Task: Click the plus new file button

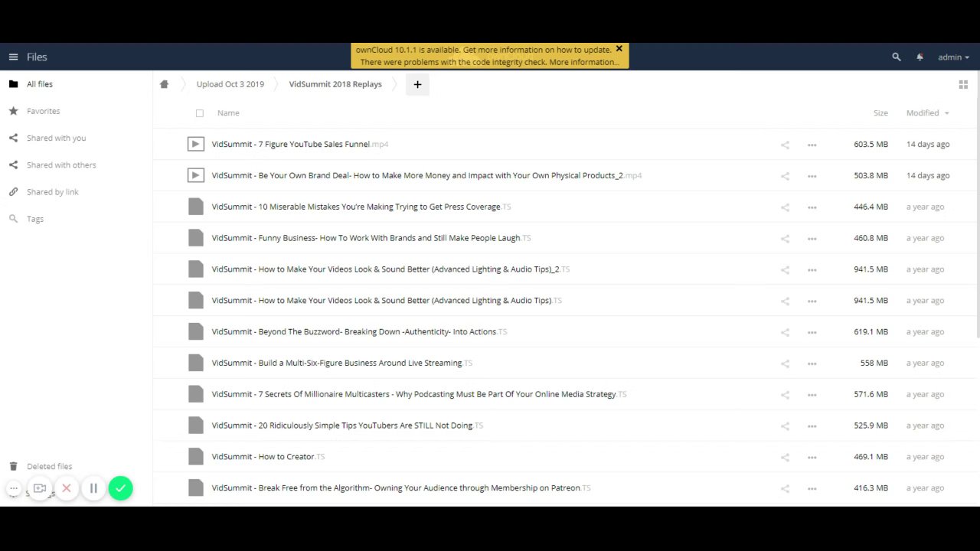Action: coord(417,84)
